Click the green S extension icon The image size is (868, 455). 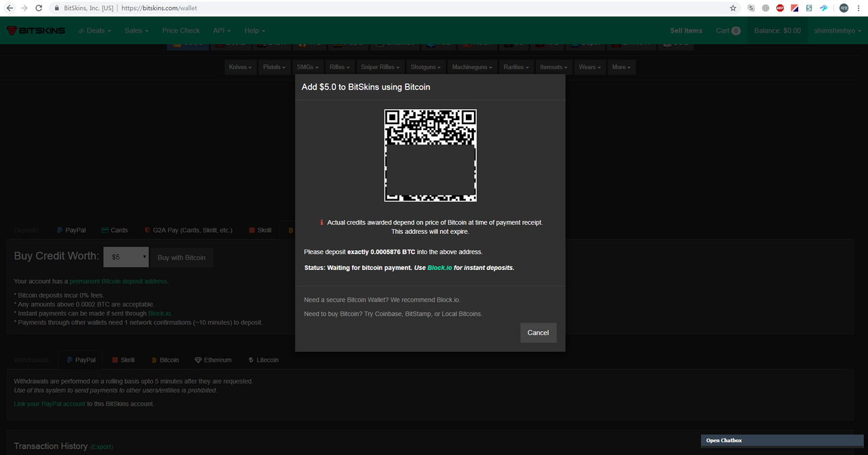coord(809,8)
